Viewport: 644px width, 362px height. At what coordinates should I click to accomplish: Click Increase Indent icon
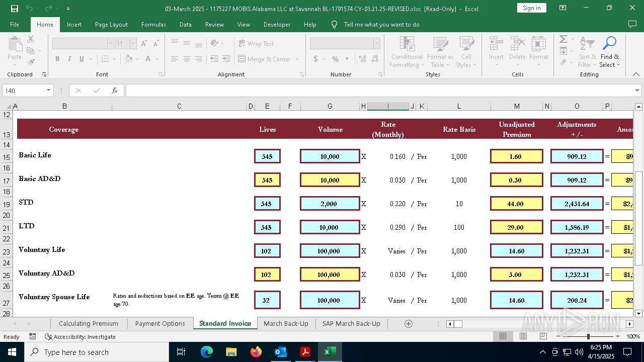click(x=226, y=59)
